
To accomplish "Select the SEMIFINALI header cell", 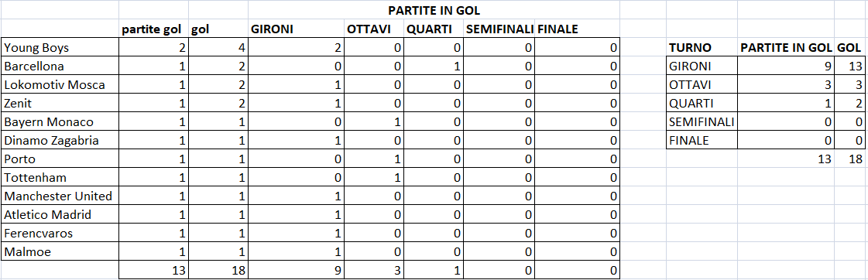I will [499, 29].
